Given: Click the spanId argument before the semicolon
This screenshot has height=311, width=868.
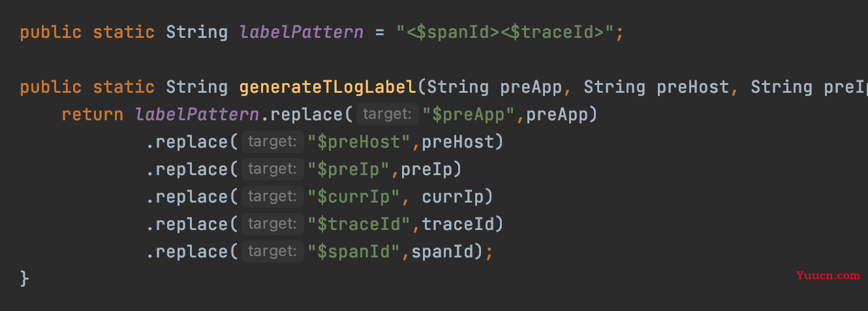Looking at the screenshot, I should [442, 252].
